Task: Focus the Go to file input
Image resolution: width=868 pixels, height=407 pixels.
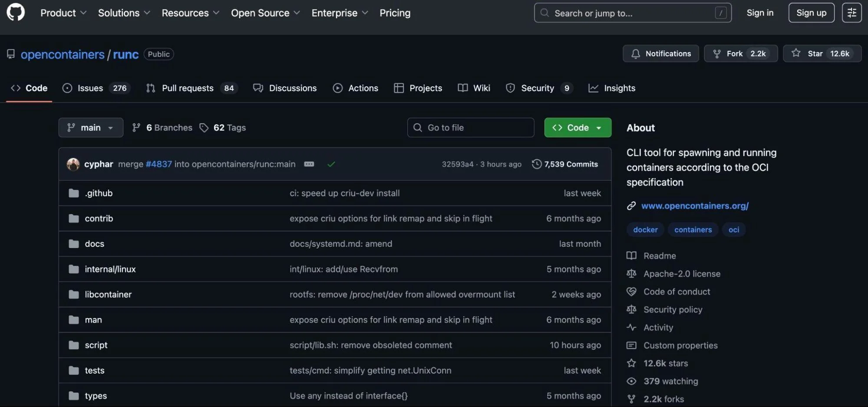Action: pos(471,127)
